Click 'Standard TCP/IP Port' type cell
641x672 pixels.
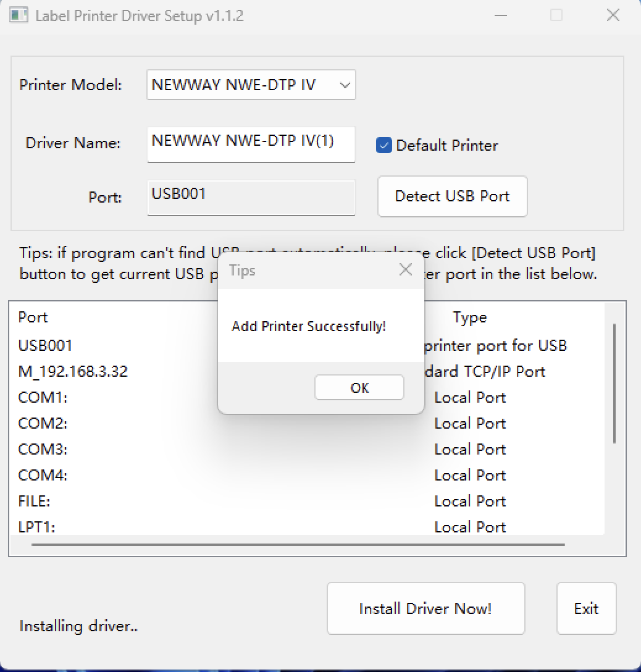485,372
